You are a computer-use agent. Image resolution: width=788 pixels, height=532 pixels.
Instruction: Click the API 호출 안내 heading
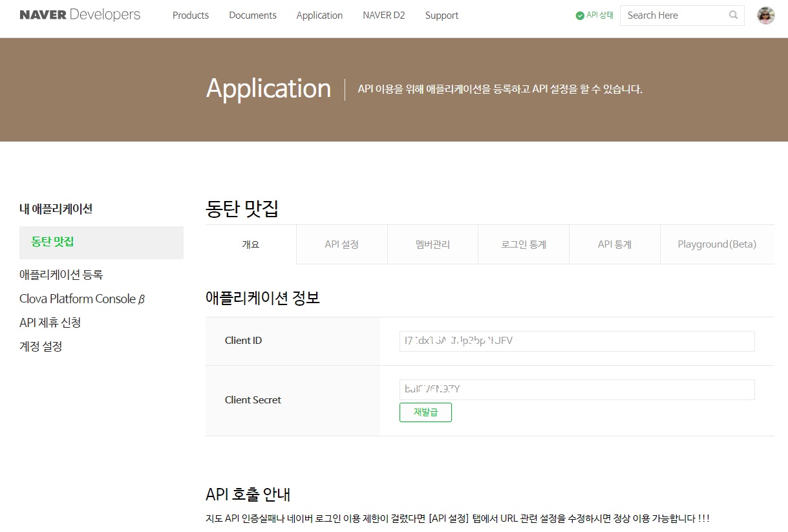pyautogui.click(x=248, y=495)
